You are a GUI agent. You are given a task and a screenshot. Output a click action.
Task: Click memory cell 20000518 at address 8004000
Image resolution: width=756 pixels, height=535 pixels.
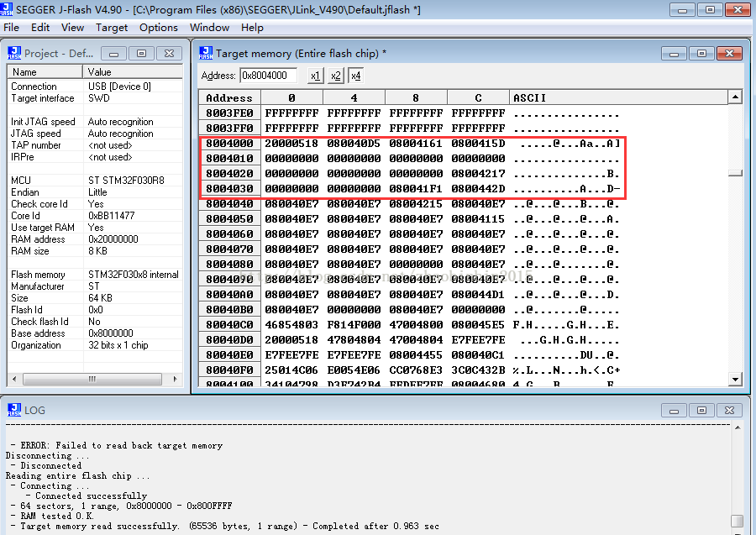coord(291,143)
